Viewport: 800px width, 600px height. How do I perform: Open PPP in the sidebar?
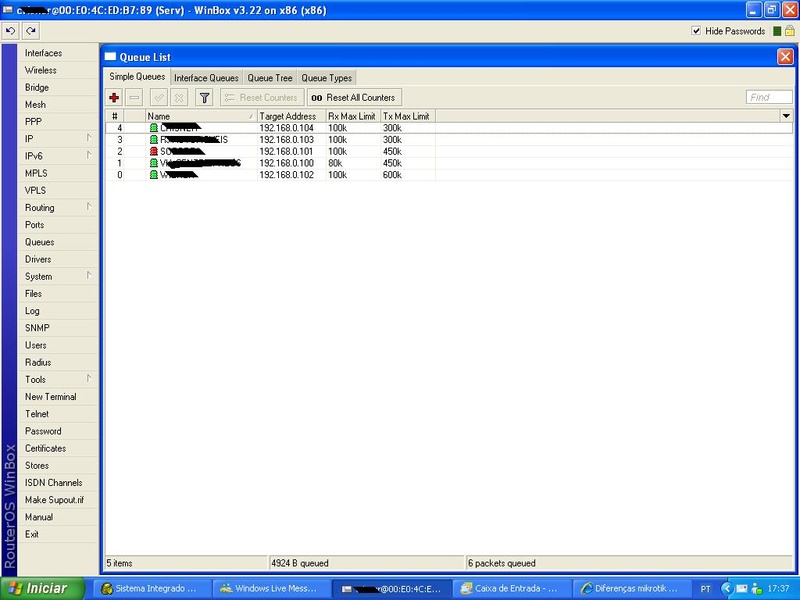pos(58,121)
